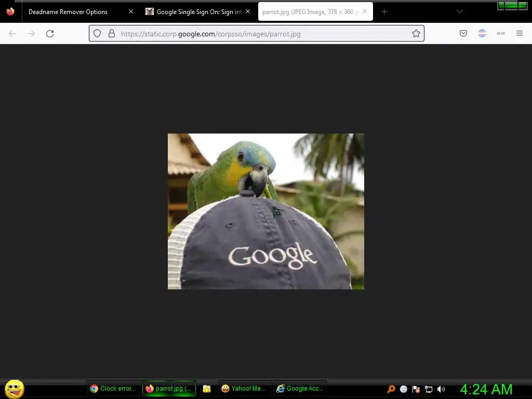This screenshot has width=532, height=399.
Task: Open the Deadname Remover extension icon
Action: pos(482,33)
